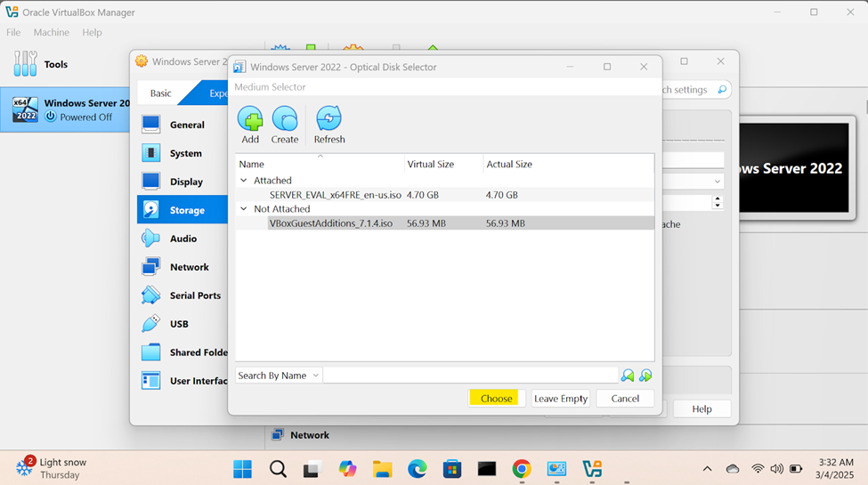The image size is (868, 485).
Task: Open the File menu
Action: point(13,32)
